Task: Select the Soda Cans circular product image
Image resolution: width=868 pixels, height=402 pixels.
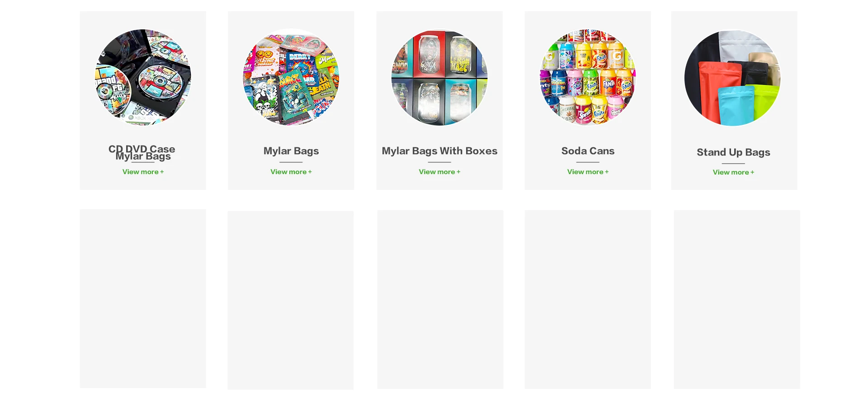Action: [588, 77]
